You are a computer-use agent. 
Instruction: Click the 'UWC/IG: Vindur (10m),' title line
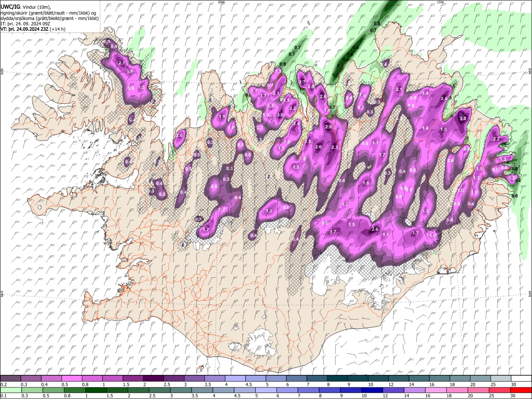coord(26,7)
